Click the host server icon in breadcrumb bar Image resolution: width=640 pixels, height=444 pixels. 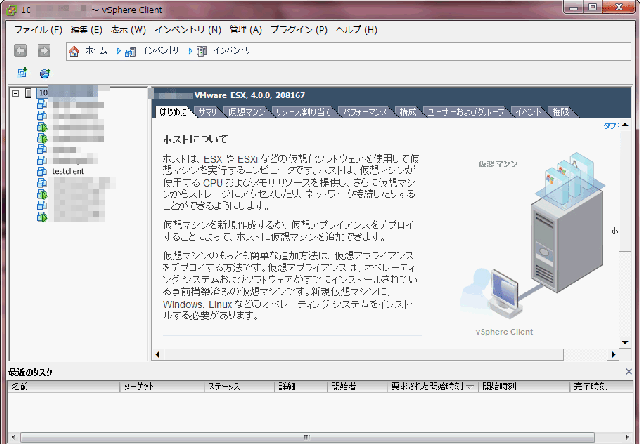(202, 51)
